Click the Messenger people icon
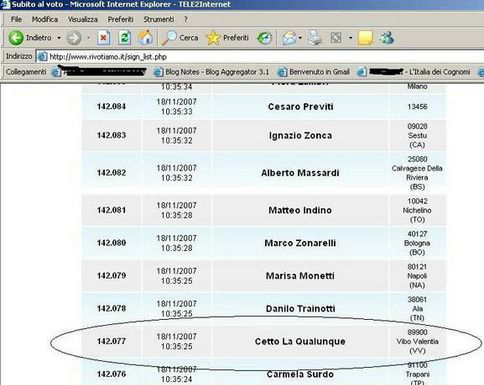This screenshot has width=484, height=385. tap(387, 38)
